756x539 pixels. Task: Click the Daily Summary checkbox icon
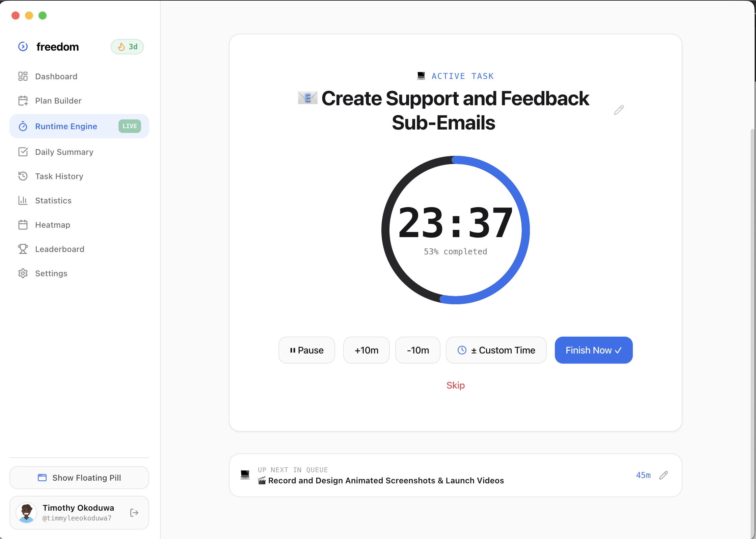(23, 152)
